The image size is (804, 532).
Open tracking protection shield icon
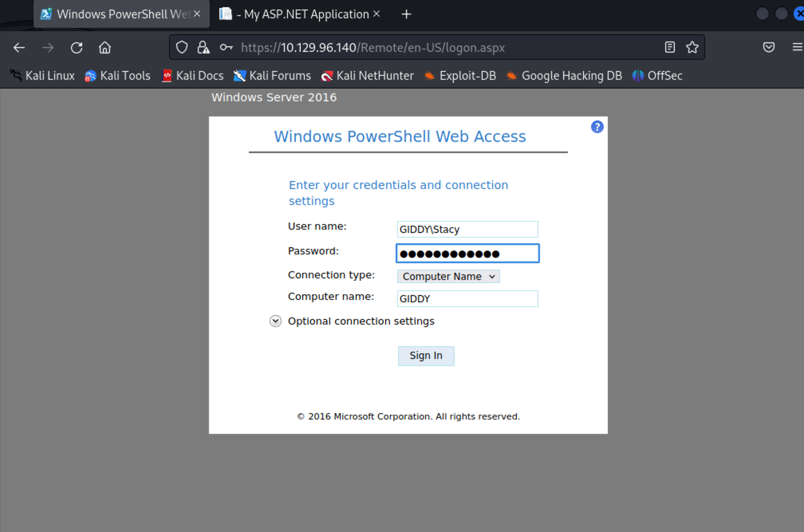[182, 47]
